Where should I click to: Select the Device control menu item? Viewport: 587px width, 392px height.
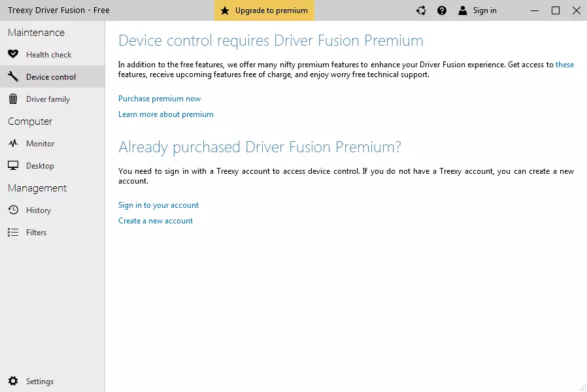pyautogui.click(x=52, y=76)
